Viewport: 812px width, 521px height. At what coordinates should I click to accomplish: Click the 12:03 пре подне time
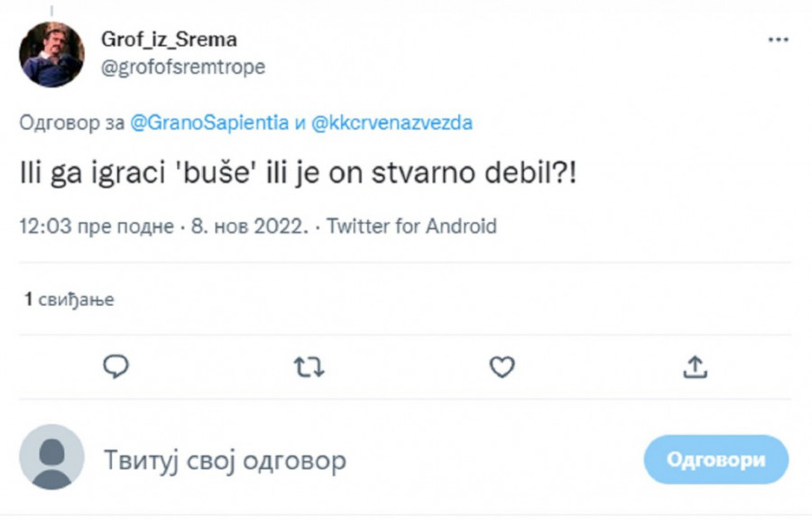97,226
